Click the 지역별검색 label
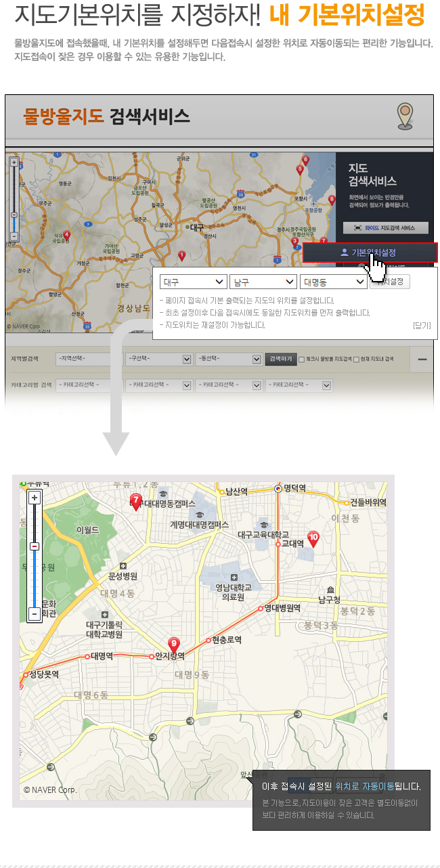This screenshot has width=440, height=868. [x=25, y=359]
